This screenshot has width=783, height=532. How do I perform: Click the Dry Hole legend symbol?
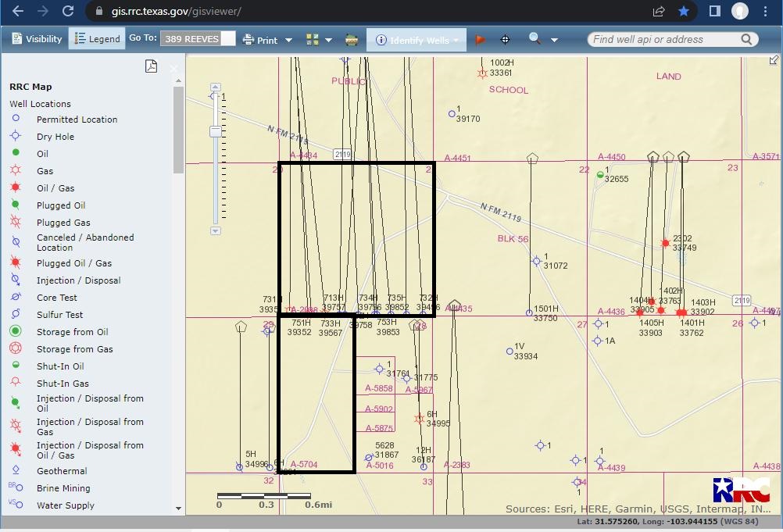pos(16,135)
